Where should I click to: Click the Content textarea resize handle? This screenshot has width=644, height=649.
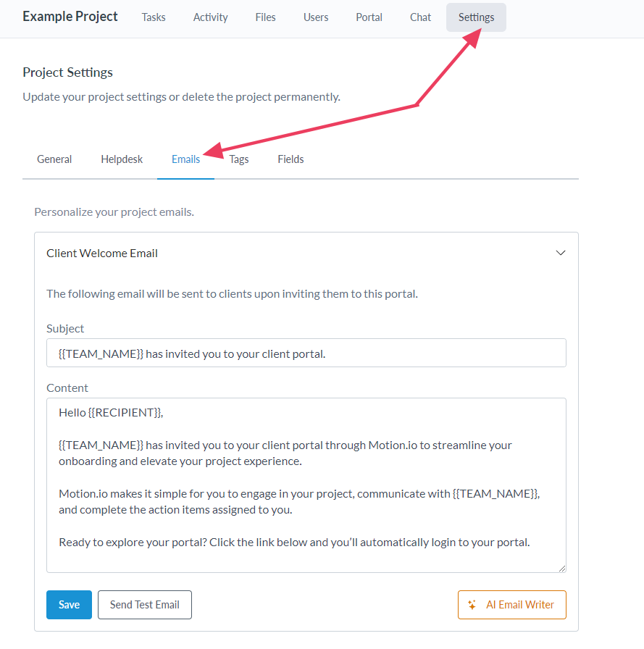pyautogui.click(x=561, y=568)
